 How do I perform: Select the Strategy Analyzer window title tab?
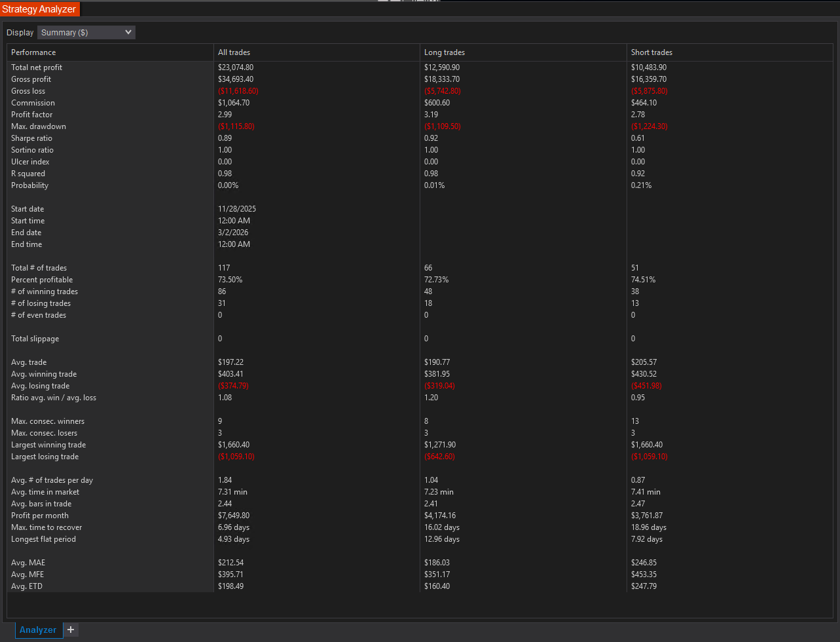39,9
